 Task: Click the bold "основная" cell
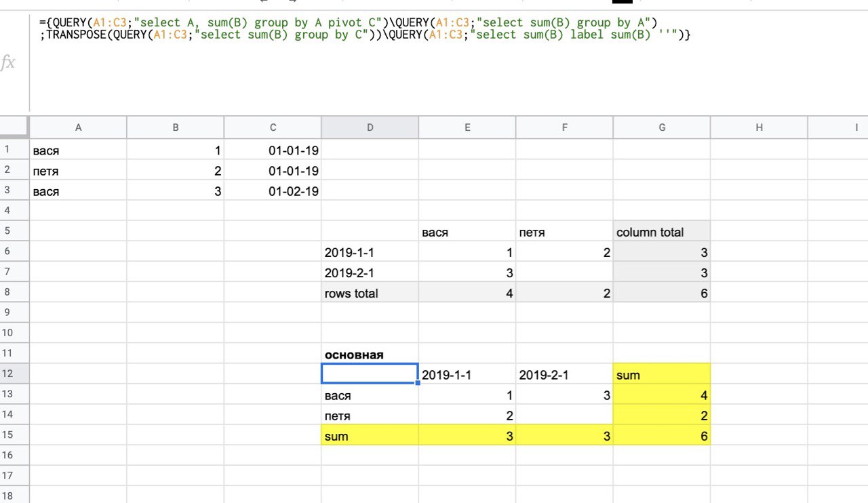(x=370, y=353)
